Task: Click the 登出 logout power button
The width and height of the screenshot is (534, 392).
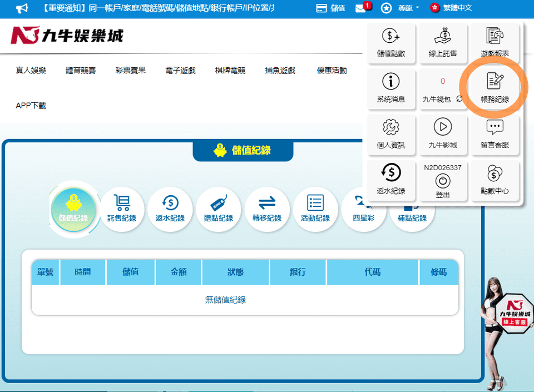Action: click(x=443, y=182)
